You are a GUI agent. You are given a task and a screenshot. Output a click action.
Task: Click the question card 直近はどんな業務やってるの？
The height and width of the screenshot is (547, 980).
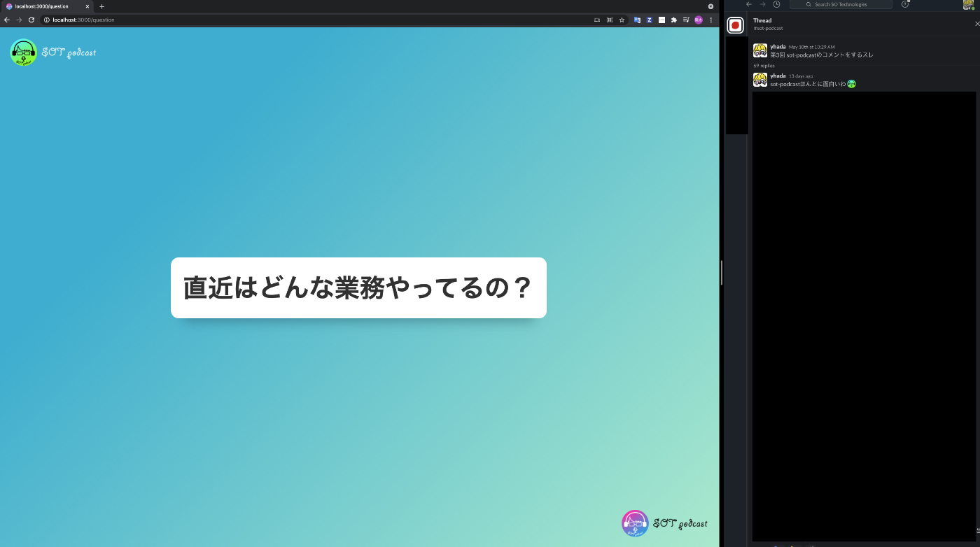tap(358, 287)
